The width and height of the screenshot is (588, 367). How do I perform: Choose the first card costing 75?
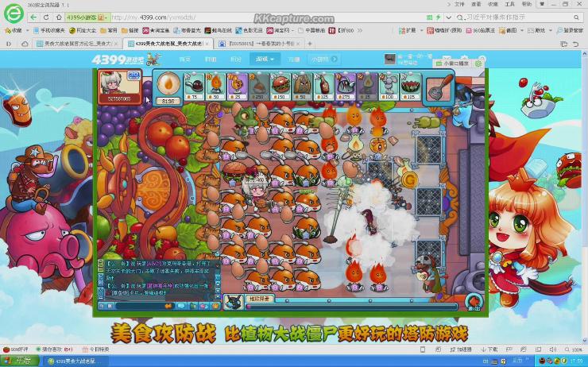193,86
